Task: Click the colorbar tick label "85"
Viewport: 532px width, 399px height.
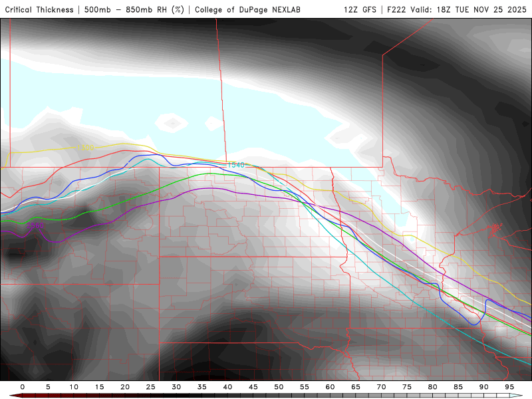Action: pos(458,387)
